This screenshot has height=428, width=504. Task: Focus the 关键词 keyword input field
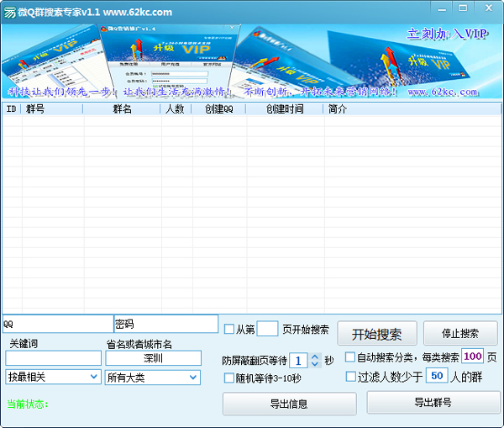tap(53, 358)
